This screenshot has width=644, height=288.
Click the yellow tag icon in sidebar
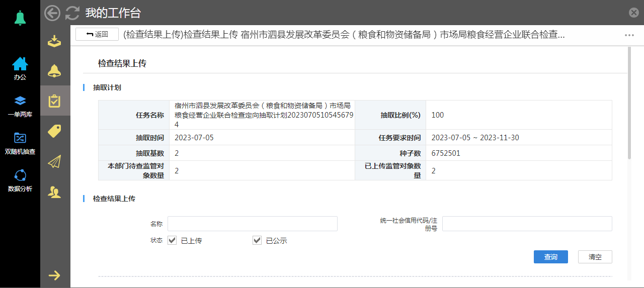(54, 131)
